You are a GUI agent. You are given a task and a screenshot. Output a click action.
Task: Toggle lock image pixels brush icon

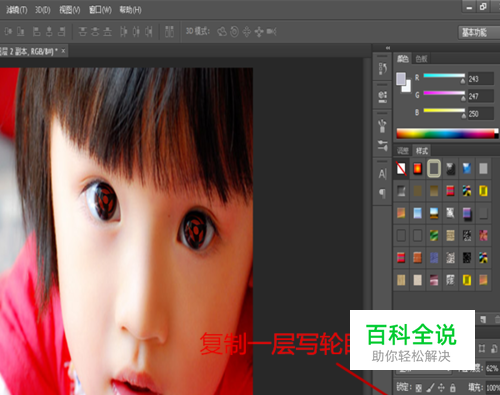(x=430, y=387)
